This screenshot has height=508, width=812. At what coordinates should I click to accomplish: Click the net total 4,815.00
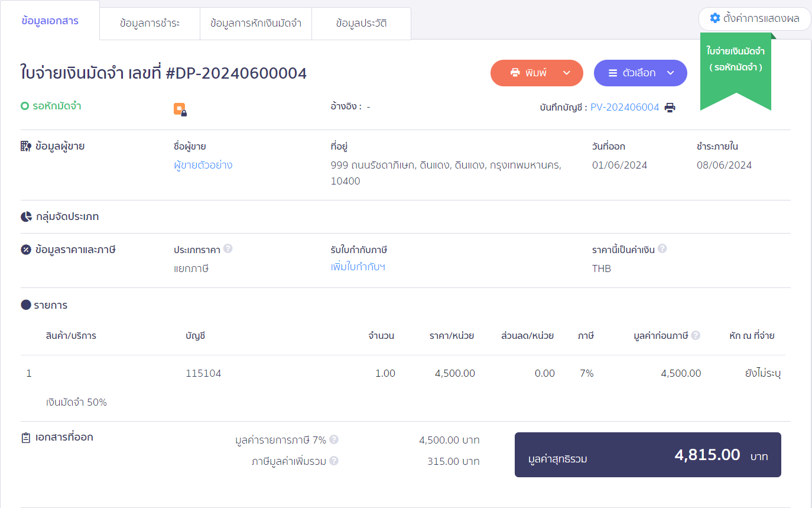[707, 454]
